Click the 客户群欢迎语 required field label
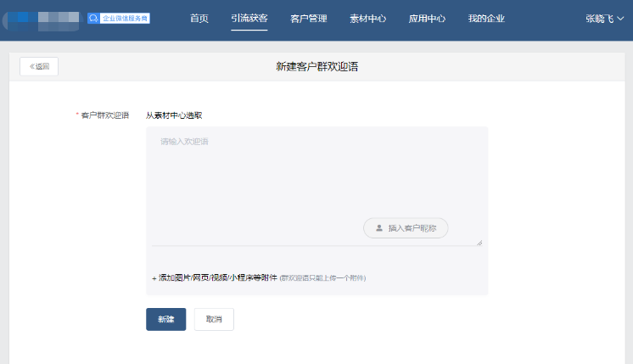Viewport: 633px width, 364px height. [x=104, y=115]
